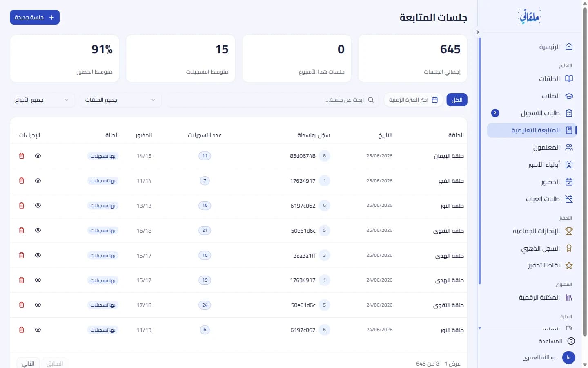Open الإنجازات الجماعية in the sidebar
This screenshot has width=588, height=368.
[532, 231]
